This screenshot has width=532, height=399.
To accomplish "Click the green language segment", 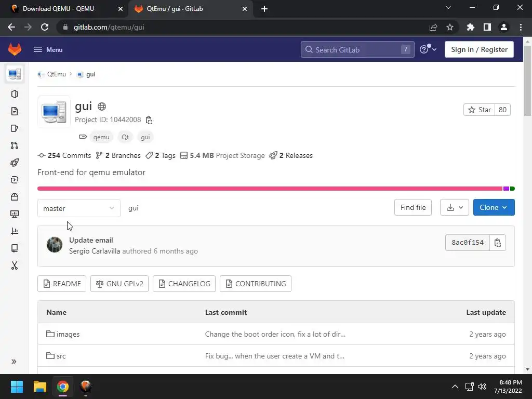I will 512,189.
